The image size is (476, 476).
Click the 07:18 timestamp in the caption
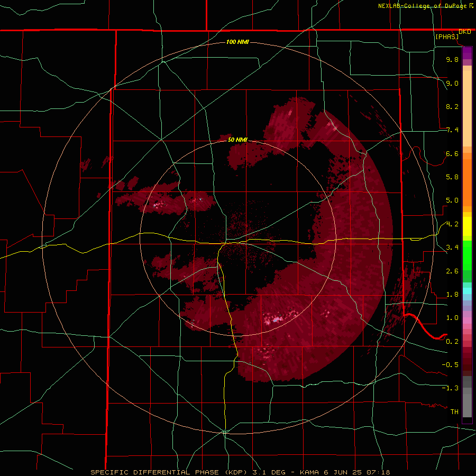click(378, 472)
